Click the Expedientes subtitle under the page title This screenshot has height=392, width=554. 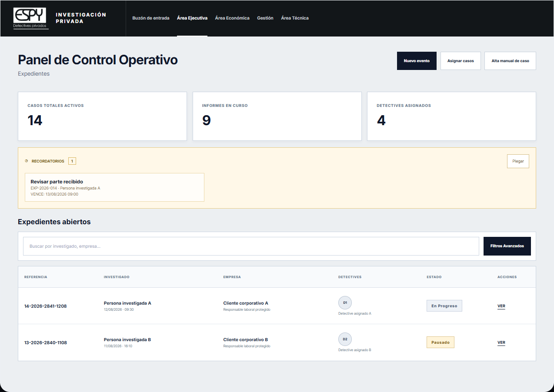33,74
